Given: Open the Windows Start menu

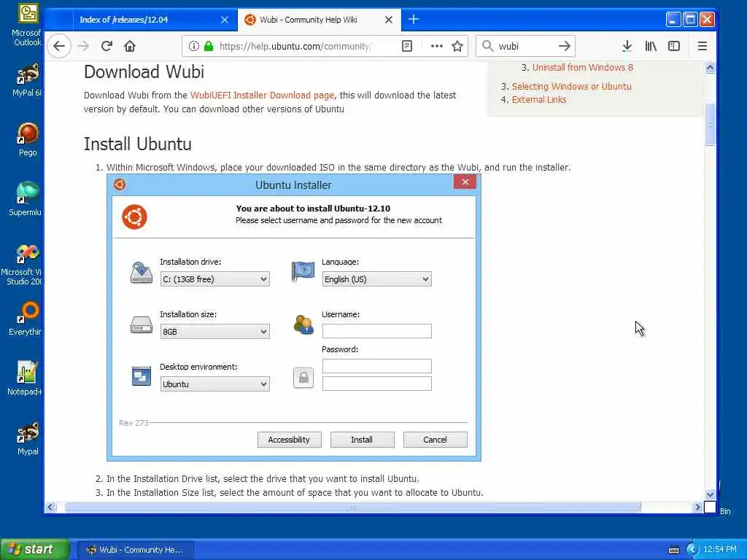Looking at the screenshot, I should tap(35, 549).
